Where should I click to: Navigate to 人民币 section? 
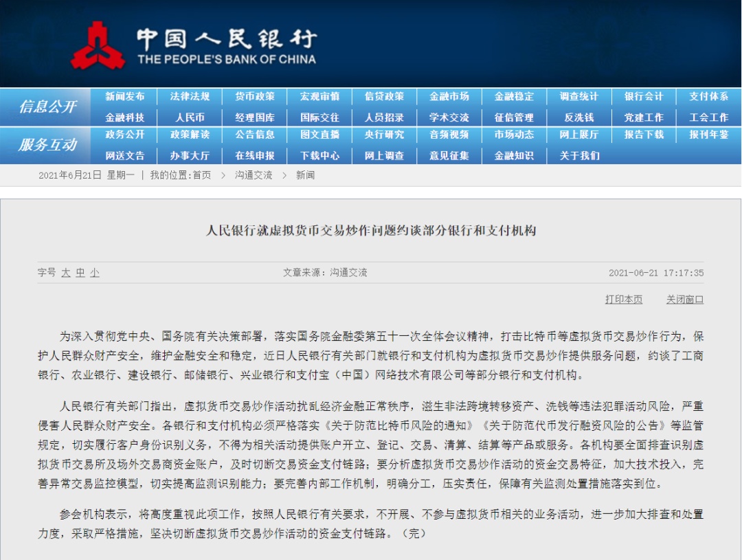tap(190, 117)
